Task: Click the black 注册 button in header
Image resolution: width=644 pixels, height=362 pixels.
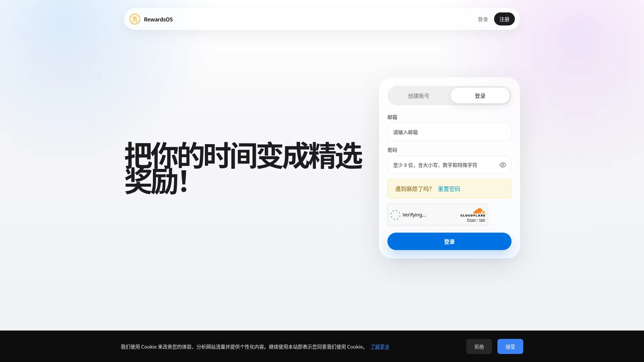Action: (504, 19)
